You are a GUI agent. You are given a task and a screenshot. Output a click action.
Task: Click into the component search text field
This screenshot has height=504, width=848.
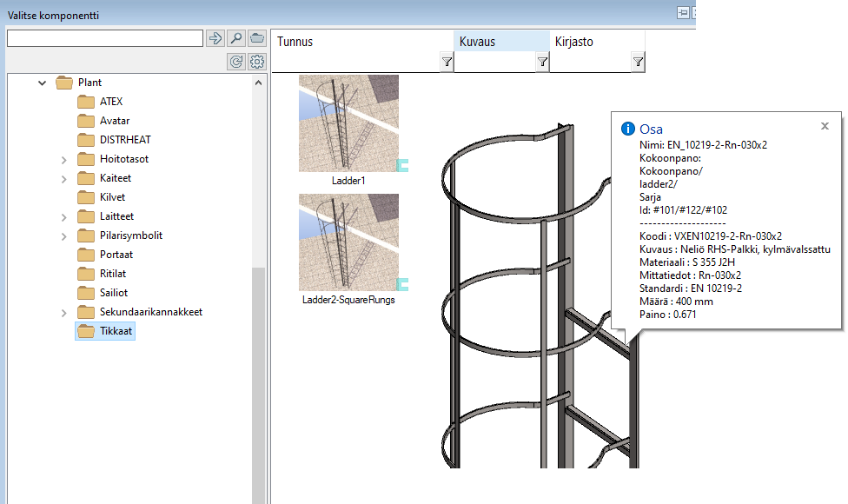[104, 38]
